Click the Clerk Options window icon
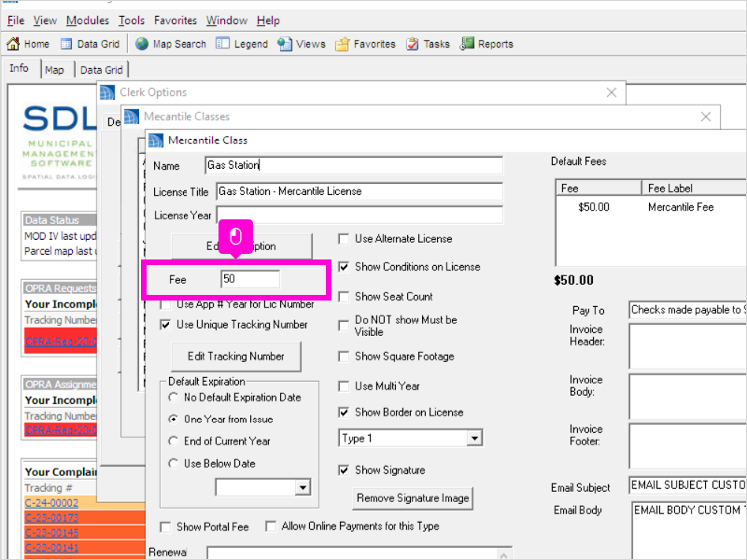 click(107, 92)
